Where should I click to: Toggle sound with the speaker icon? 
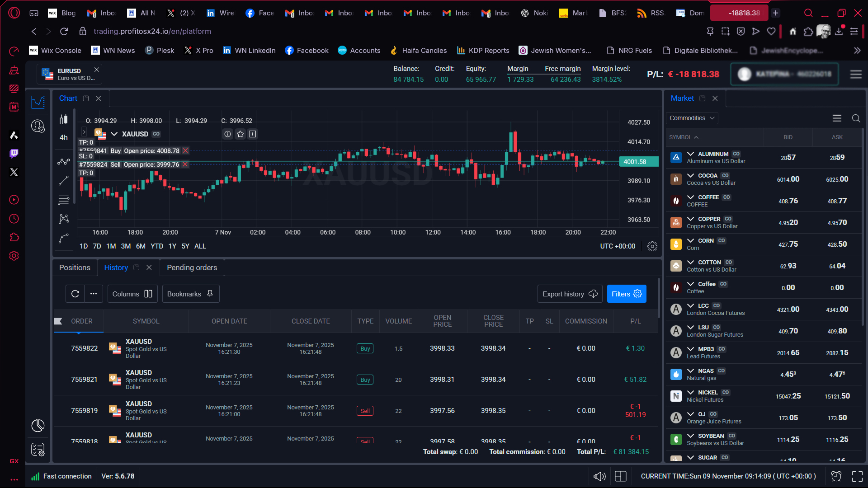[599, 476]
